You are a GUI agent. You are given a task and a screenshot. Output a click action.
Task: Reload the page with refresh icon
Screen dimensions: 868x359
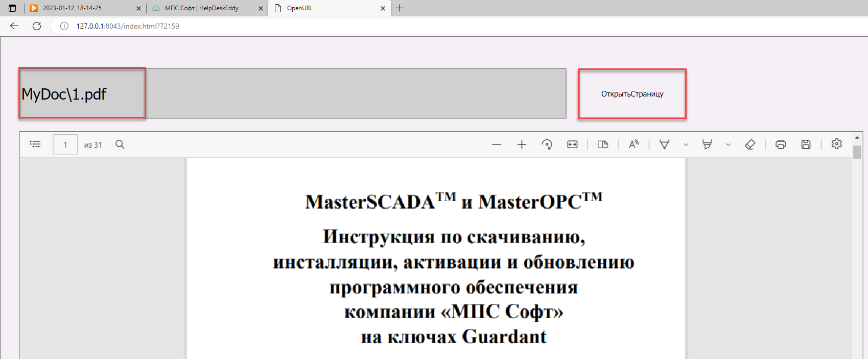(37, 26)
